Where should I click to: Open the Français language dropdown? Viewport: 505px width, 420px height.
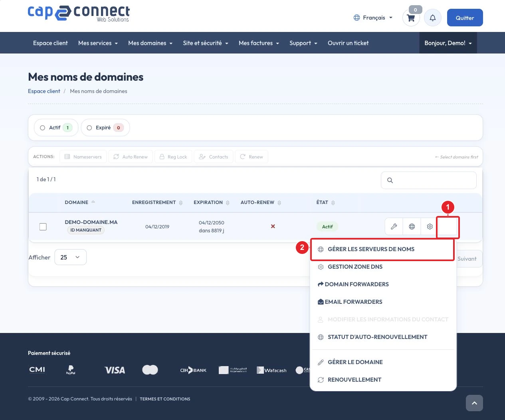tap(373, 18)
